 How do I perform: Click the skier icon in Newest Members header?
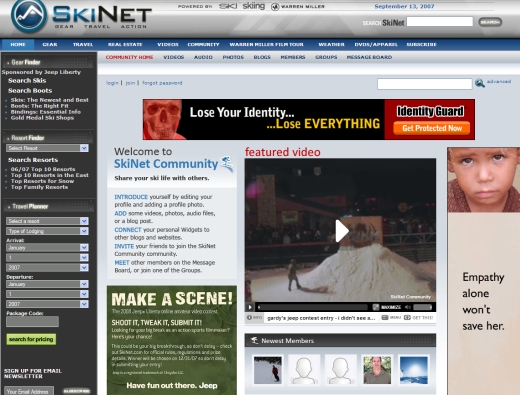254,341
